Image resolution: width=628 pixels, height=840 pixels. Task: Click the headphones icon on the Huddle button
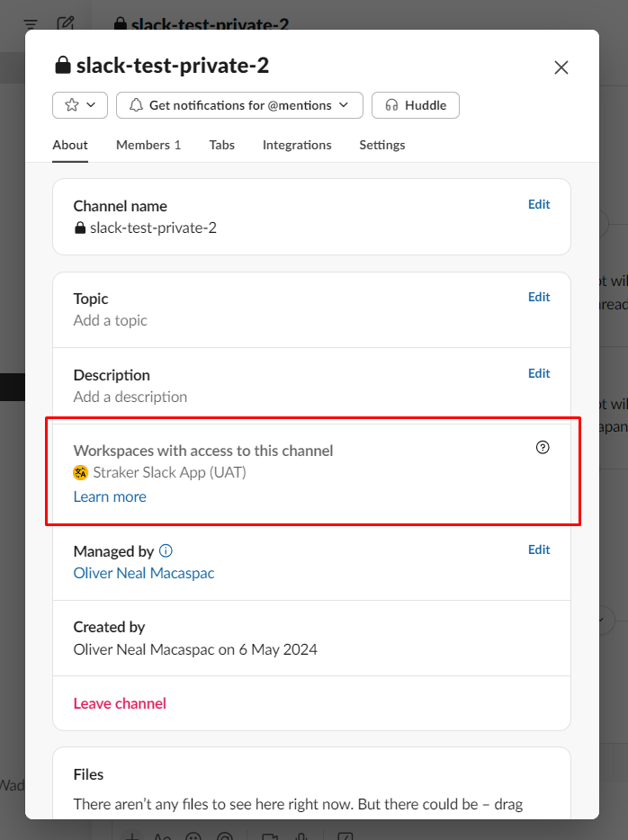[391, 105]
